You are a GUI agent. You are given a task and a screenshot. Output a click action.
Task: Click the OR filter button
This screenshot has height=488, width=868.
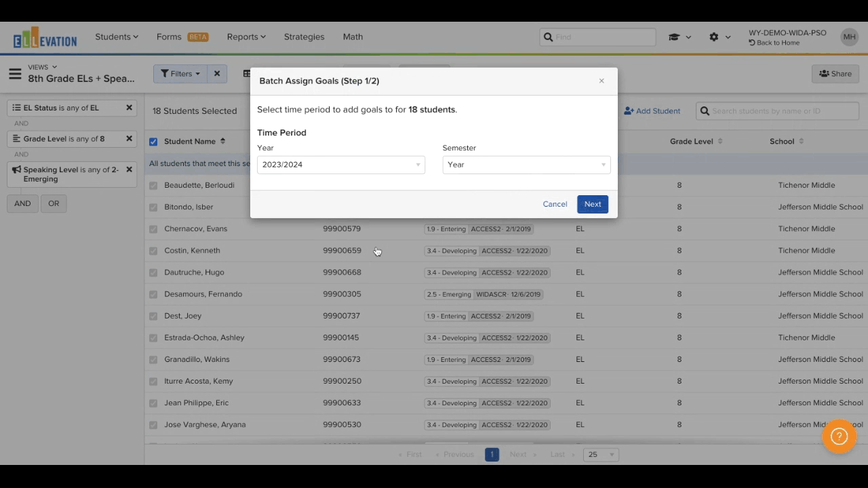(54, 203)
